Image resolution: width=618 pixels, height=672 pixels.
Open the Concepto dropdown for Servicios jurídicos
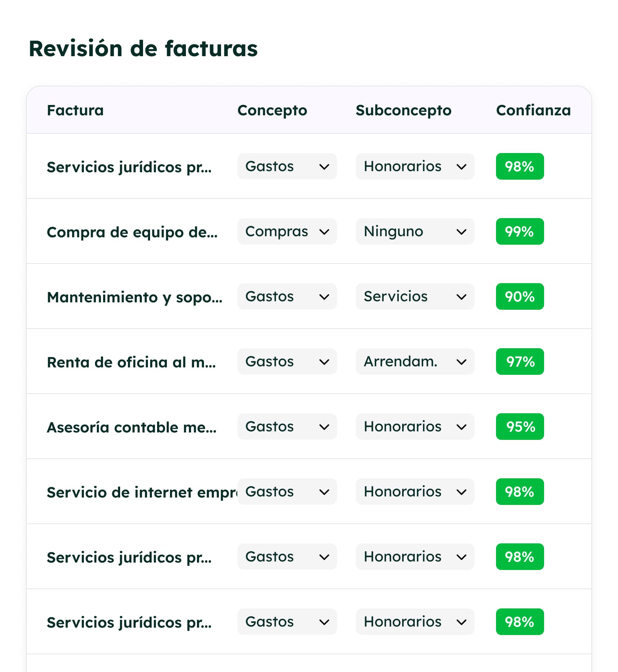coord(287,166)
